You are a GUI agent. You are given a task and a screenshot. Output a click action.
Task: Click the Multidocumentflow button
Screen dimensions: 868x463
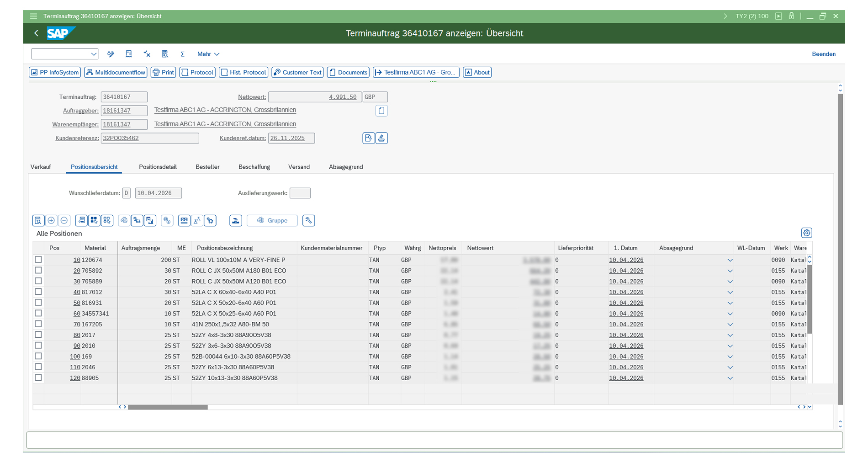[115, 72]
